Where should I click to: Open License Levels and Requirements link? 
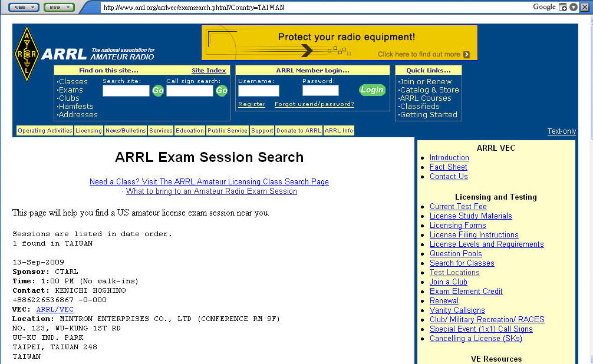click(487, 244)
